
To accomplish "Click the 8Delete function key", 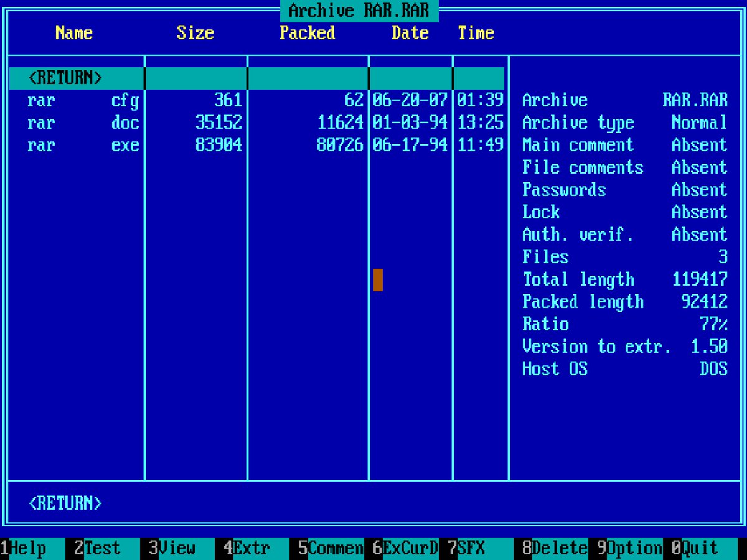I will point(555,548).
